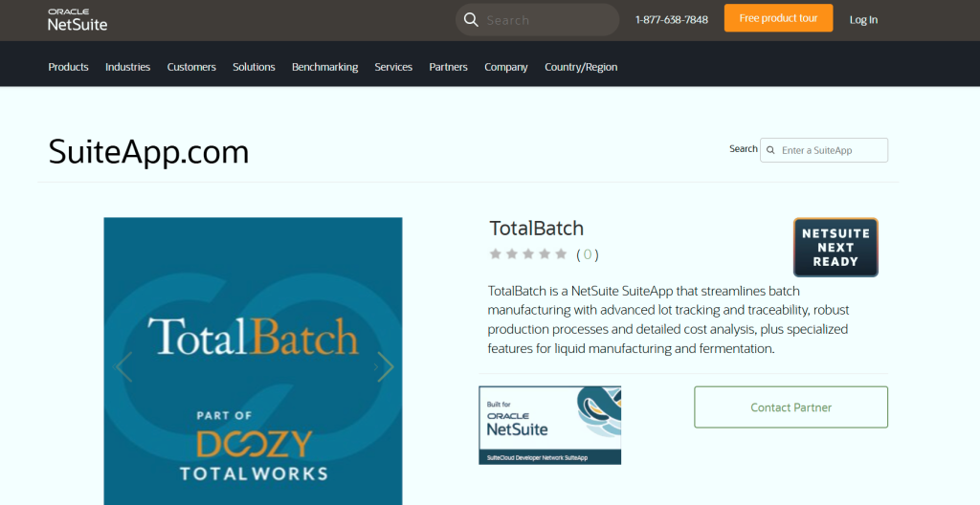Click the Free product tour button
The image size is (980, 505).
click(x=778, y=18)
